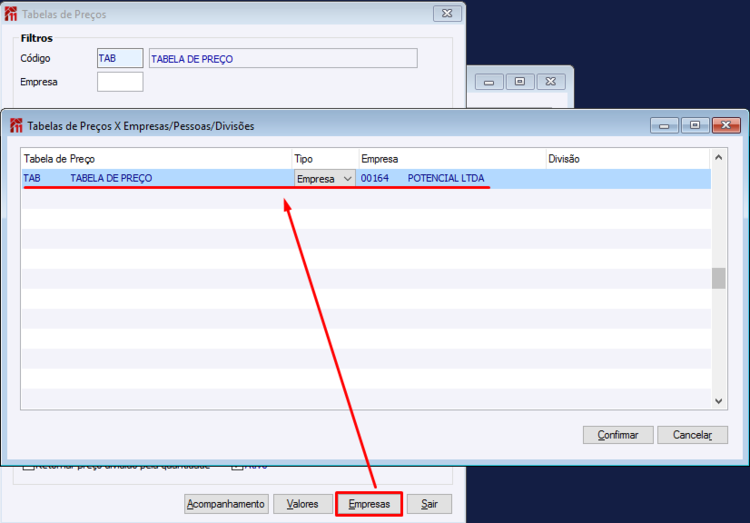Click the grid vertical scrollbar thumb
Image resolution: width=750 pixels, height=523 pixels.
(x=718, y=278)
